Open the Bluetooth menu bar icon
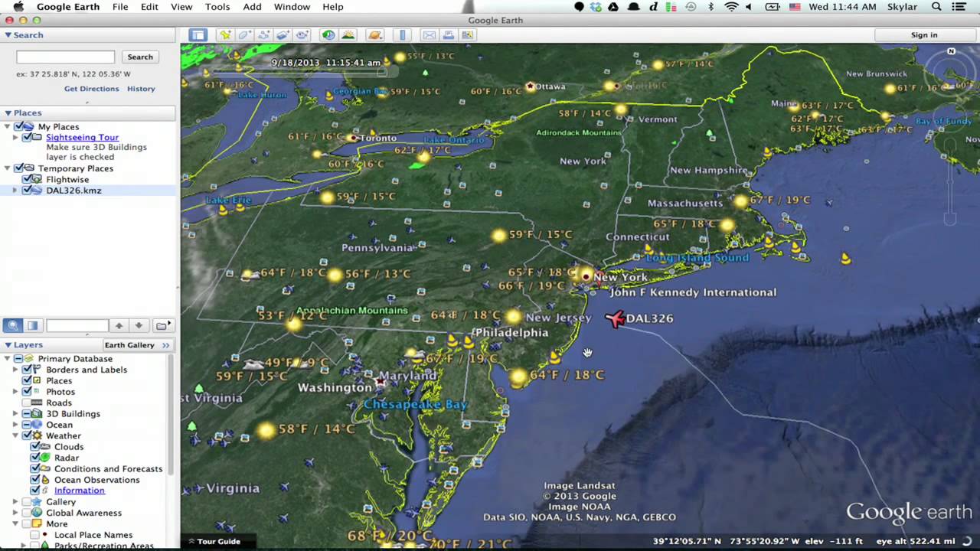 pyautogui.click(x=710, y=7)
